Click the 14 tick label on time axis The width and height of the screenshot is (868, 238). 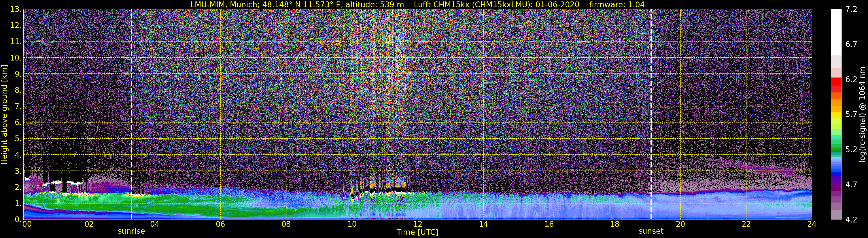pyautogui.click(x=483, y=224)
